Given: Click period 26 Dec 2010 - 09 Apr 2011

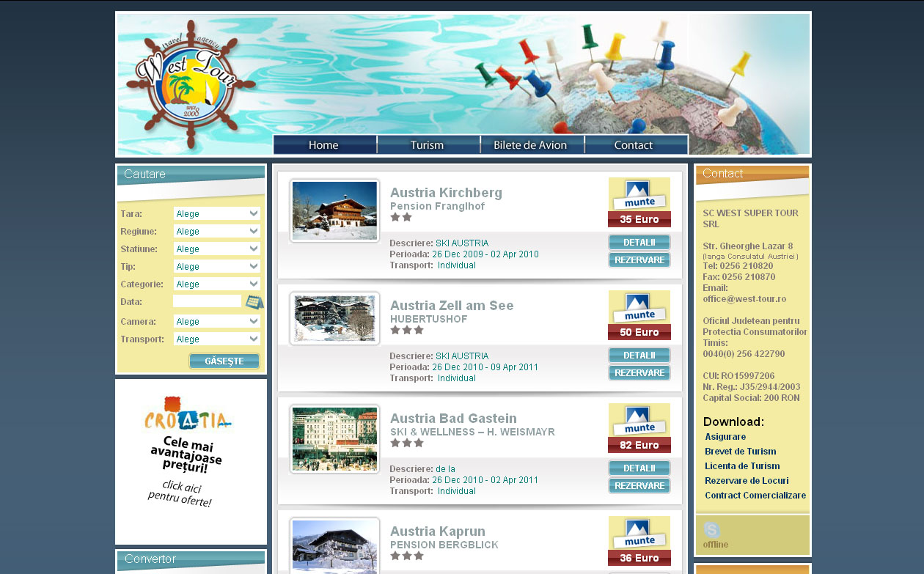Looking at the screenshot, I should tap(485, 367).
